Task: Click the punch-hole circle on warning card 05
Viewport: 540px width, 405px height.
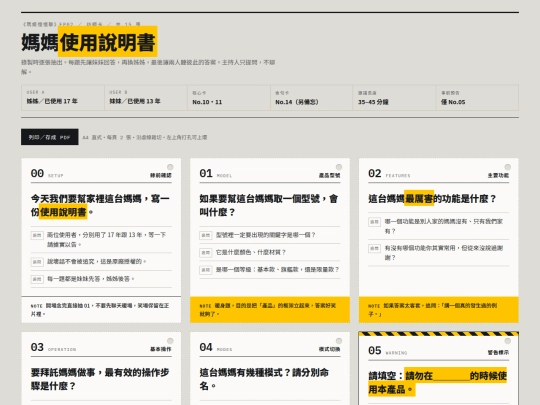Action: [508, 341]
